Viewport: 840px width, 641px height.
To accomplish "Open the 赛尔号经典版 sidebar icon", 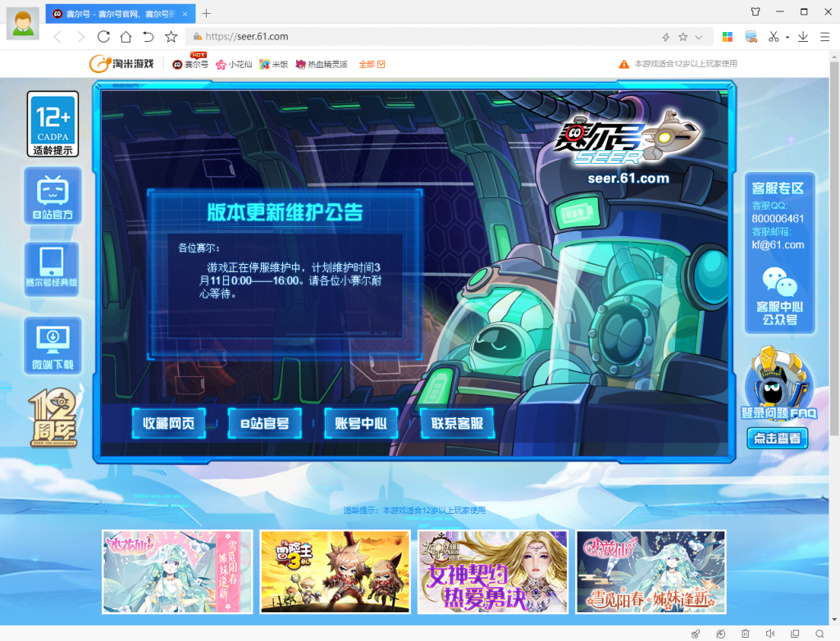I will [x=52, y=270].
